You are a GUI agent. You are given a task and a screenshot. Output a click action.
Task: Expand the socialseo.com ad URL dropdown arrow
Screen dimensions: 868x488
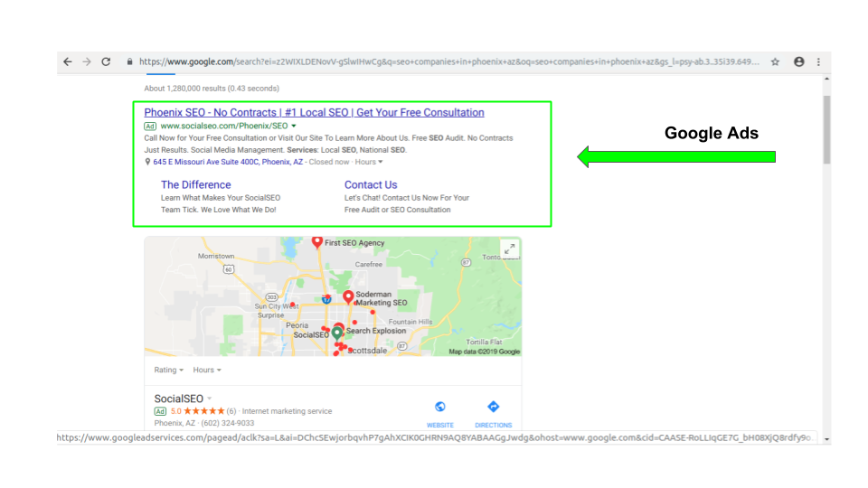[x=293, y=127]
